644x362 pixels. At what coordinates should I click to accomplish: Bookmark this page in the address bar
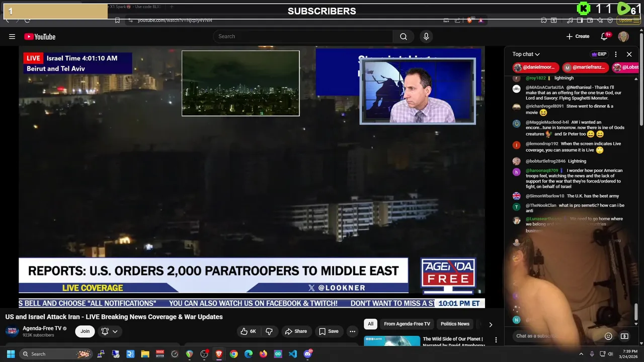(117, 20)
